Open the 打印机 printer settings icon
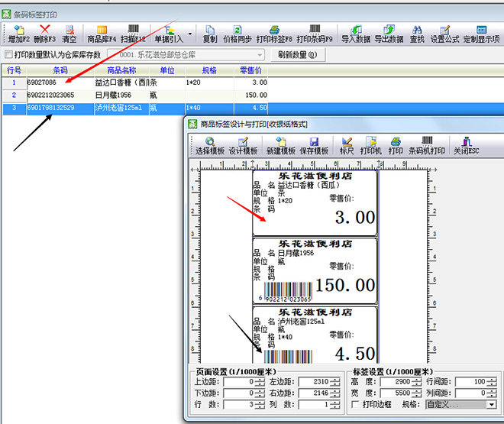This screenshot has height=424, width=504. pyautogui.click(x=371, y=145)
